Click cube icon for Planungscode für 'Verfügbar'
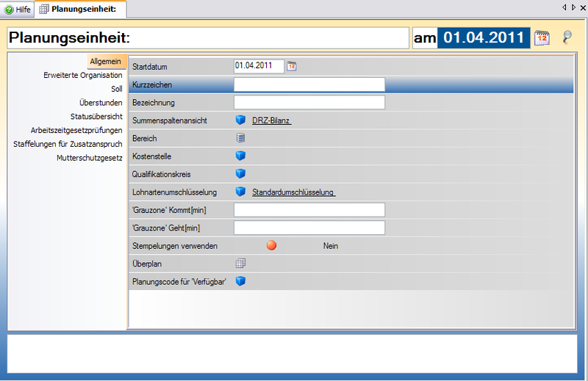The width and height of the screenshot is (588, 381). tap(240, 281)
